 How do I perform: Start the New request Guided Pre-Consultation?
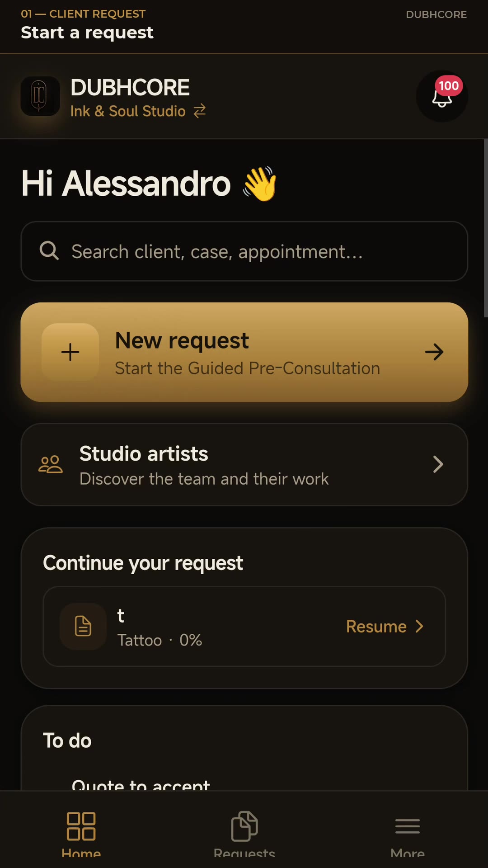pos(244,352)
